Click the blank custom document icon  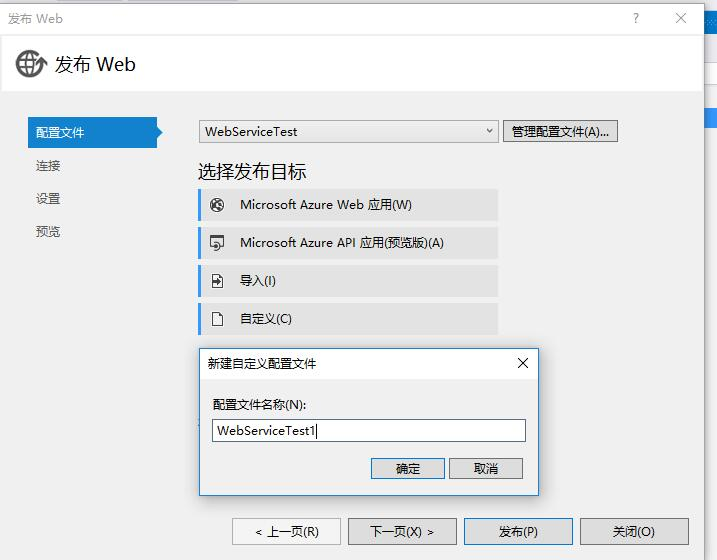coord(217,319)
